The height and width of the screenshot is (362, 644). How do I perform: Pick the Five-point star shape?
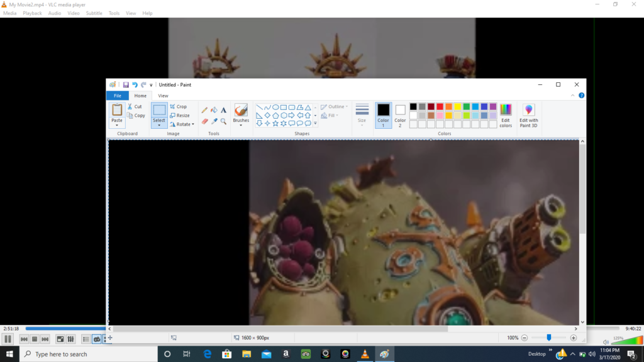[x=275, y=123]
